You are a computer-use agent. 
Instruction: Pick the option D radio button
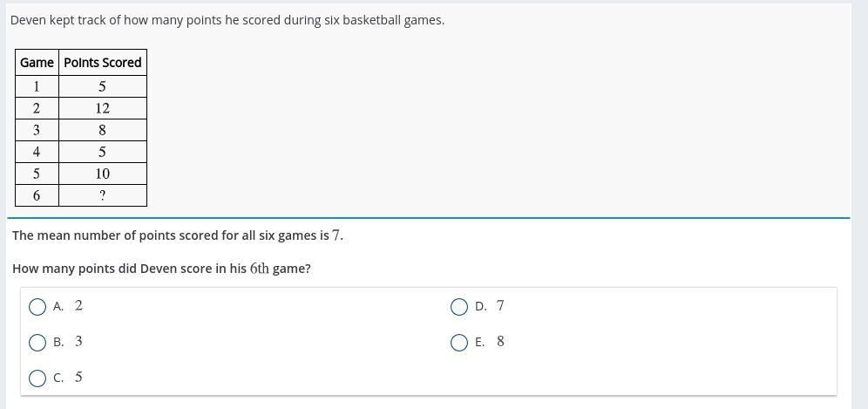459,307
